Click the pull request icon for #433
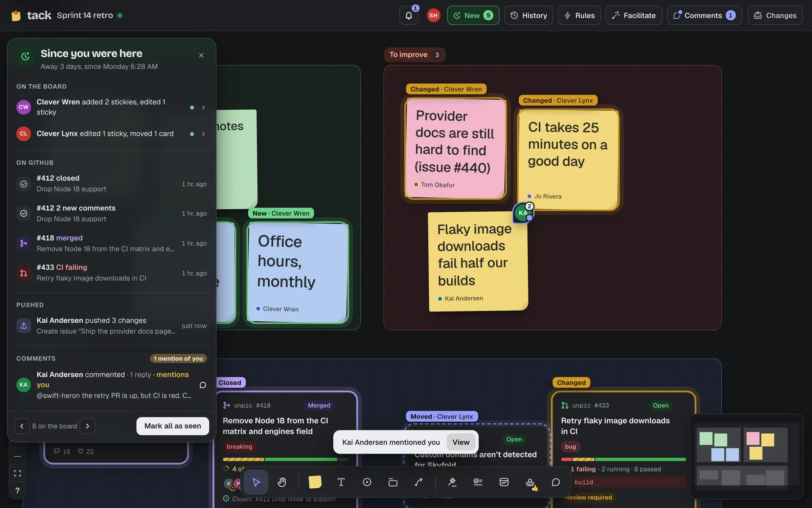This screenshot has width=812, height=508. (24, 273)
